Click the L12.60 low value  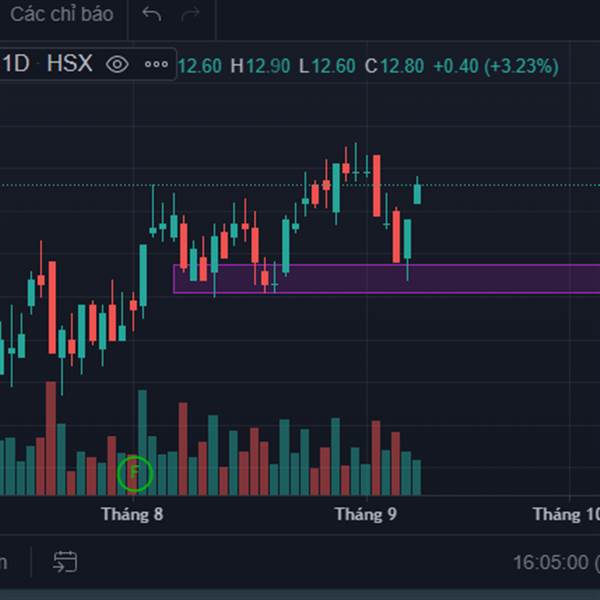point(327,66)
